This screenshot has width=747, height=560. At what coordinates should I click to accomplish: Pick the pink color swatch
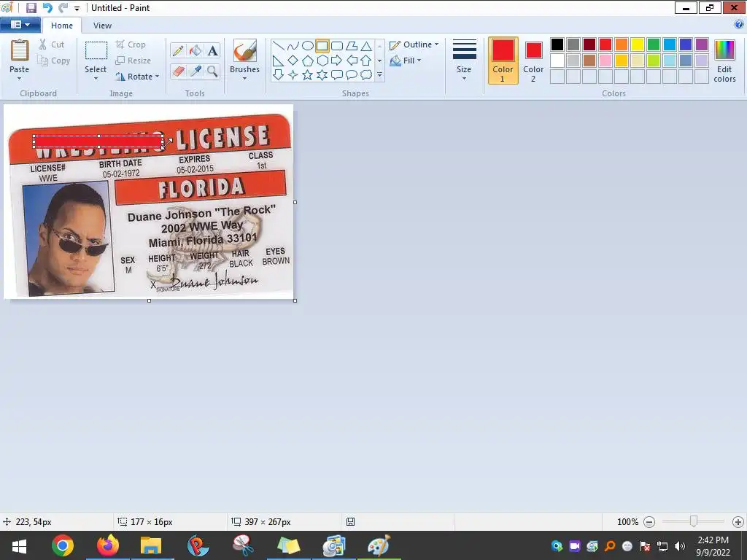pos(605,61)
